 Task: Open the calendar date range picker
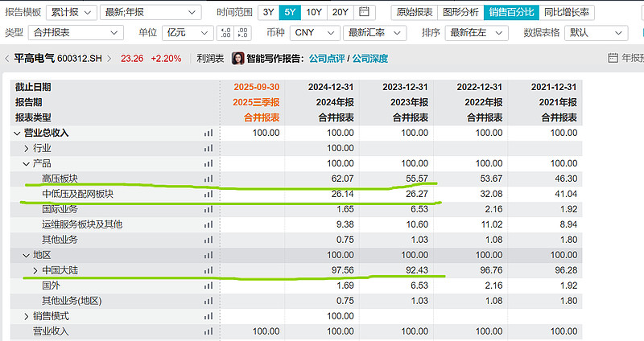365,12
